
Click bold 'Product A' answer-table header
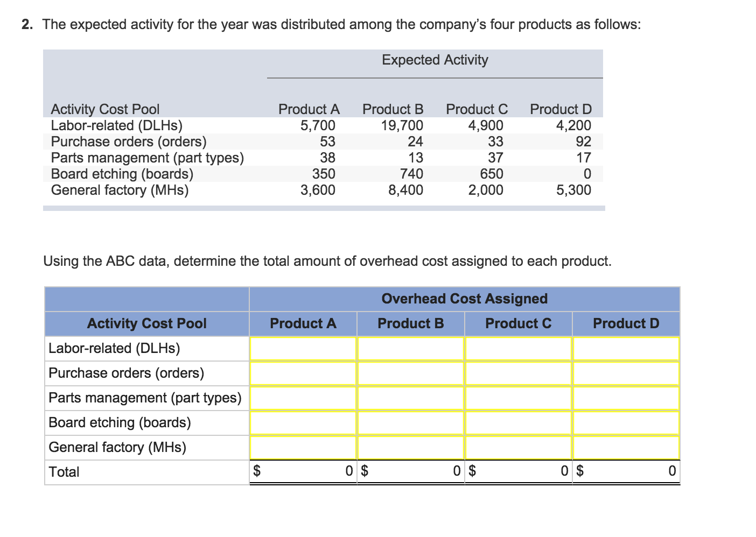click(303, 323)
